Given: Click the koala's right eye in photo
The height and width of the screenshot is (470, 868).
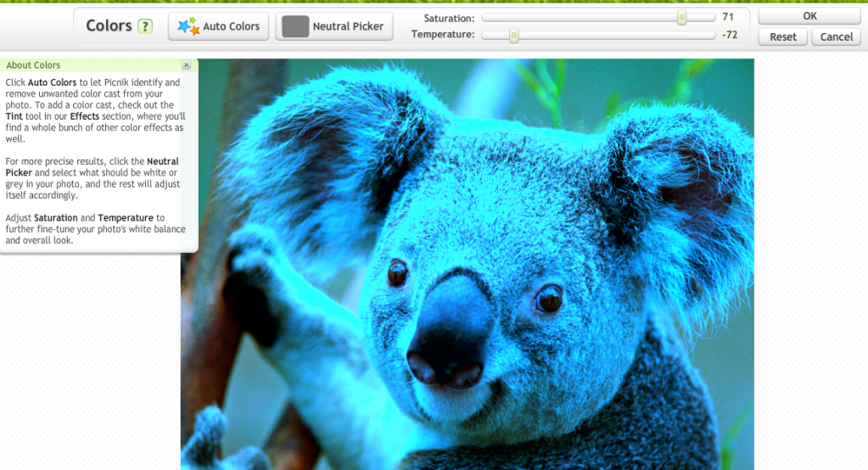Looking at the screenshot, I should point(549,298).
